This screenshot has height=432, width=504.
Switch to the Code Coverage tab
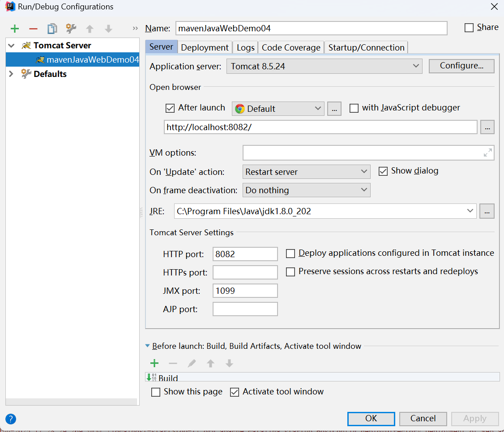point(291,47)
